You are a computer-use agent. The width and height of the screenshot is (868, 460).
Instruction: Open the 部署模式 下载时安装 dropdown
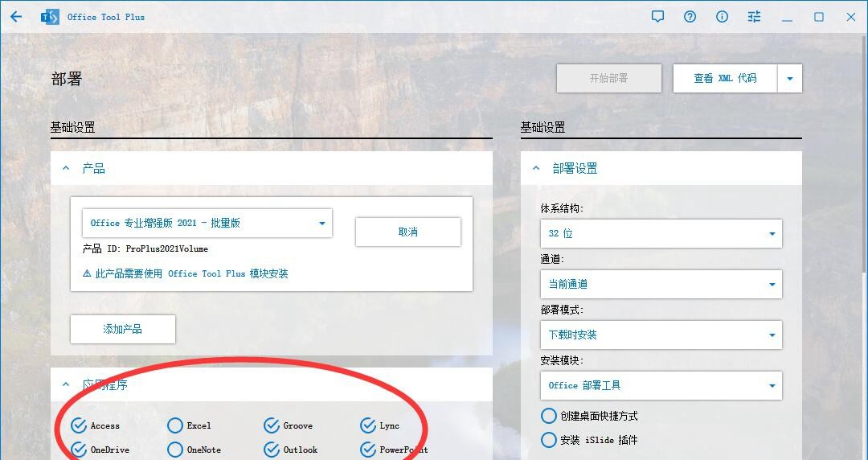click(x=661, y=335)
